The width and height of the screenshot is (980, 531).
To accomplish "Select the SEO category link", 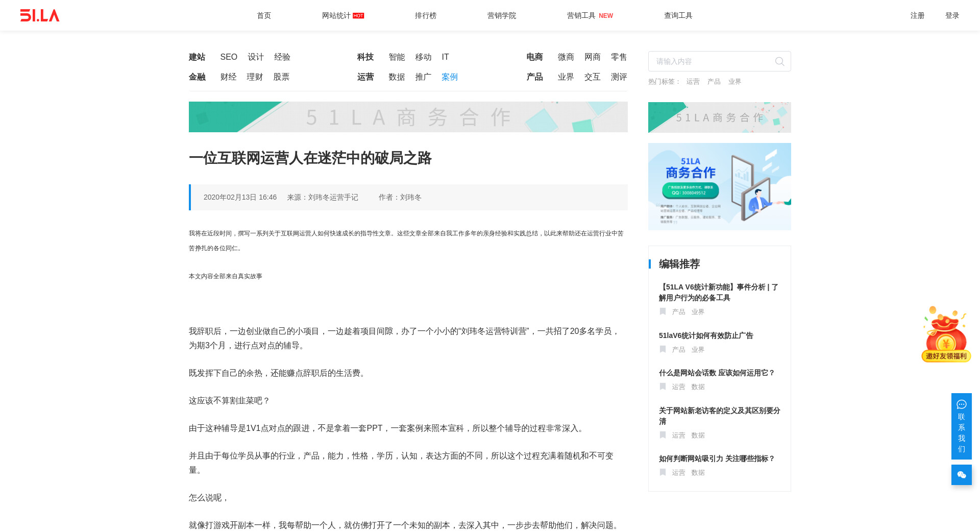I will point(229,57).
